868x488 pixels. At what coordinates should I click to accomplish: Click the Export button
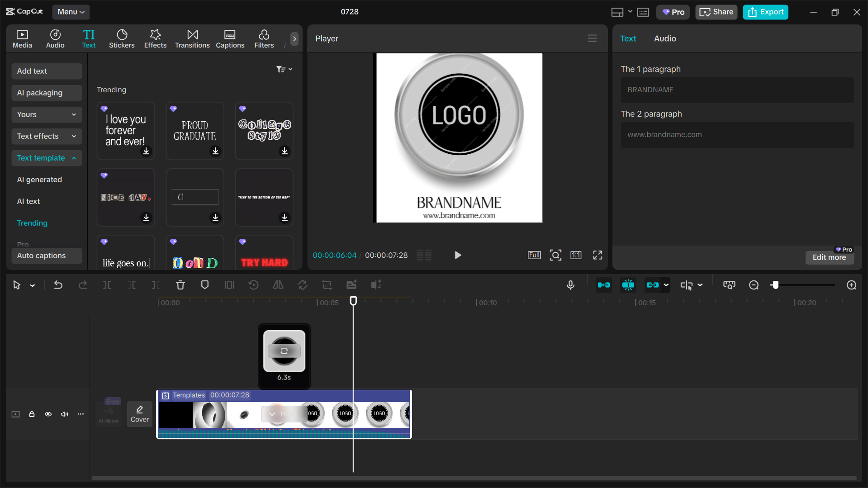pyautogui.click(x=765, y=12)
